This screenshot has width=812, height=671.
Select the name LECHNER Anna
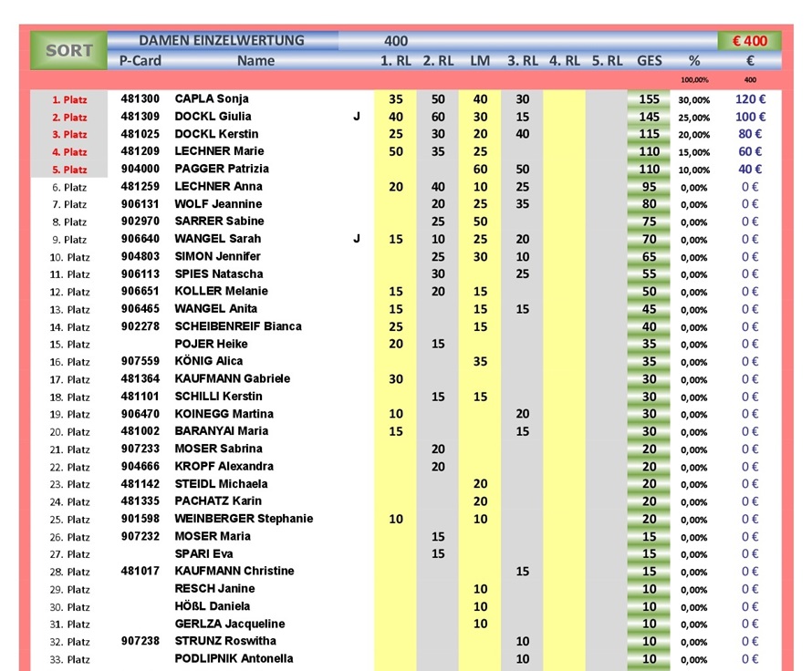[x=219, y=186]
